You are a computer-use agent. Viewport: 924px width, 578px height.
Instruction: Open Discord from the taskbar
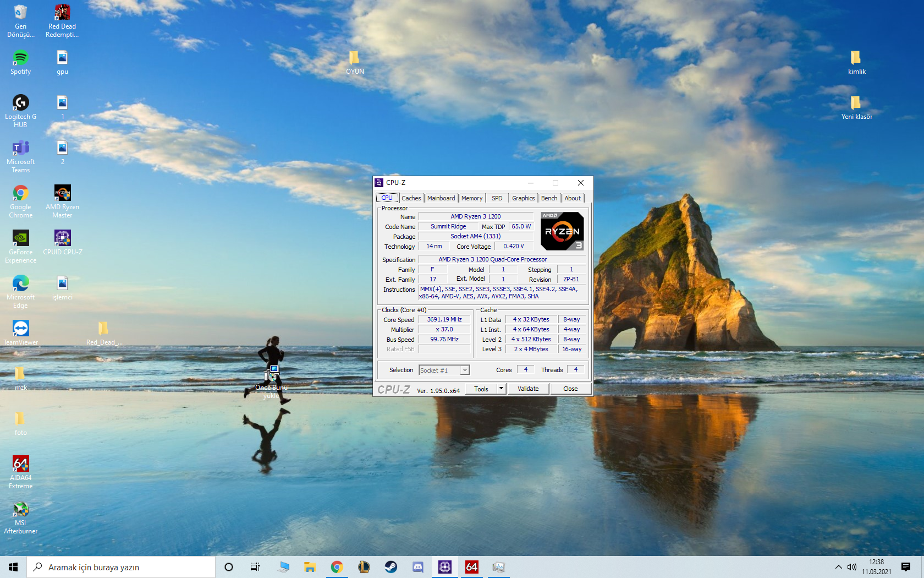tap(418, 567)
